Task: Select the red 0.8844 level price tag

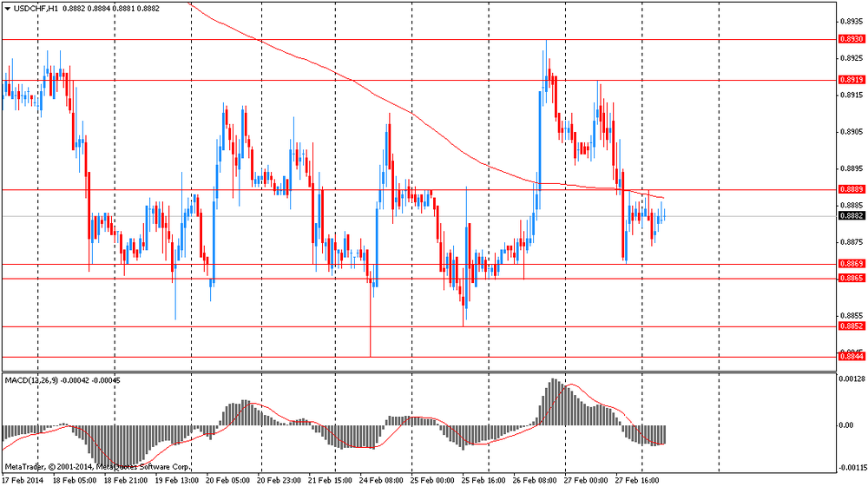Action: click(x=852, y=357)
